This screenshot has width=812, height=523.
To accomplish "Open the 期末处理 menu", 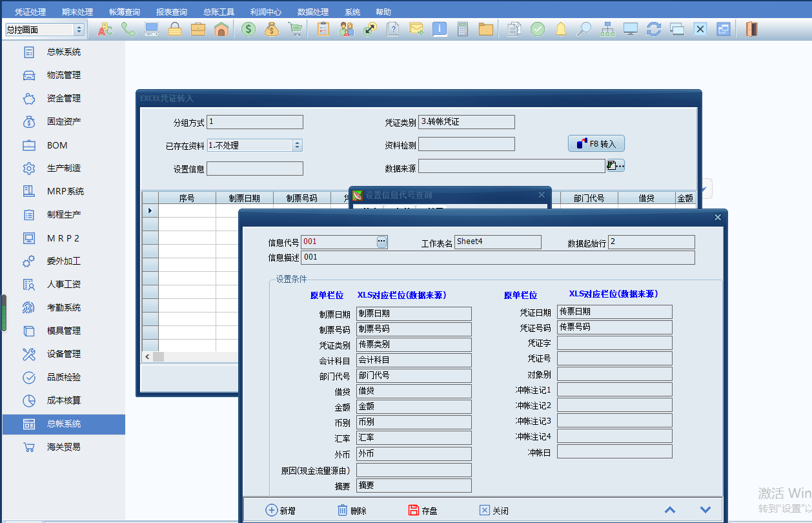I will (x=77, y=12).
